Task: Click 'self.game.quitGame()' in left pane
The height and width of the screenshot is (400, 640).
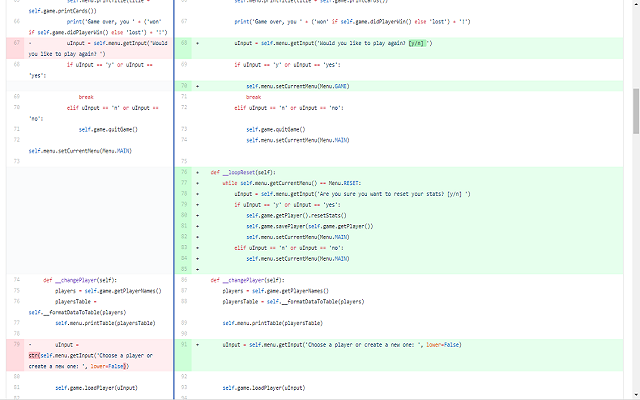Action: click(x=108, y=129)
